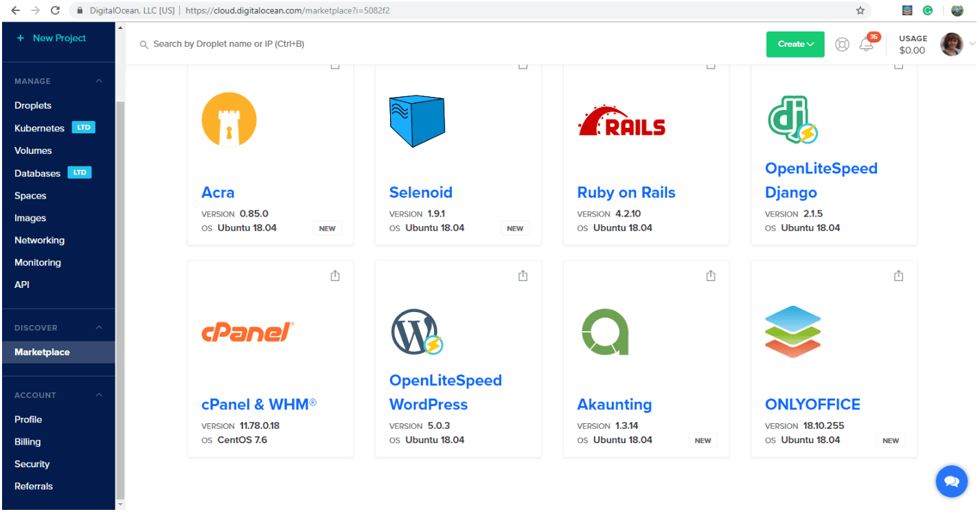This screenshot has width=980, height=514.
Task: Open the support lifebuoy icon
Action: pyautogui.click(x=842, y=45)
